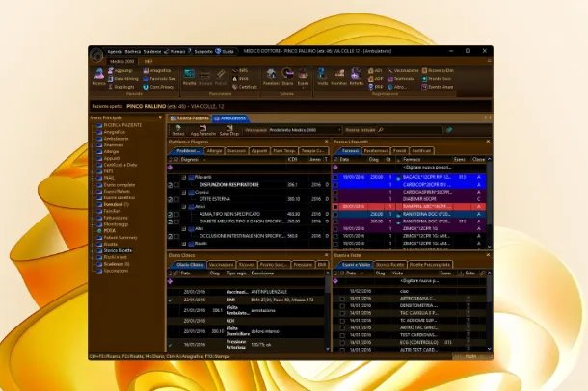Viewport: 588px width, 391px height.
Task: Open the Agenda menu
Action: pyautogui.click(x=115, y=52)
